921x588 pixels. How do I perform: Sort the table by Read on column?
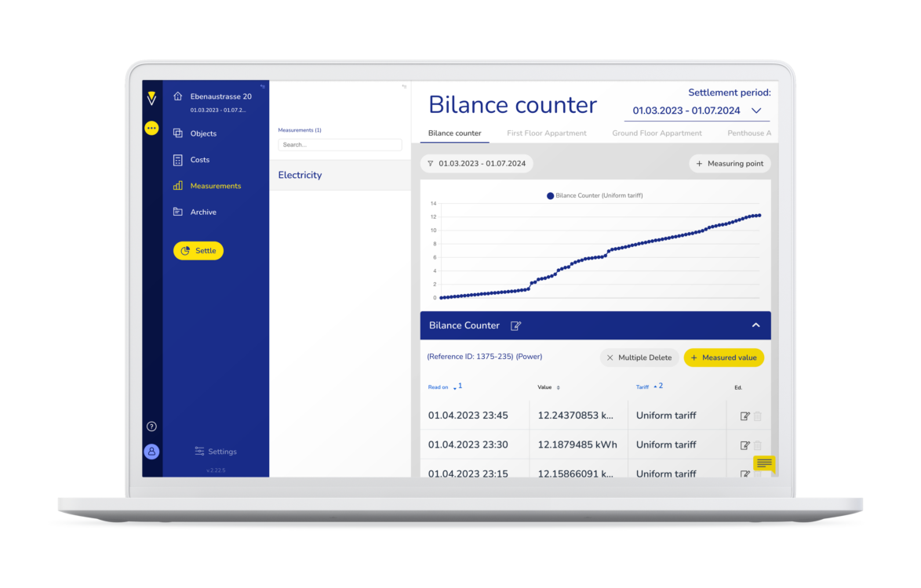[439, 387]
